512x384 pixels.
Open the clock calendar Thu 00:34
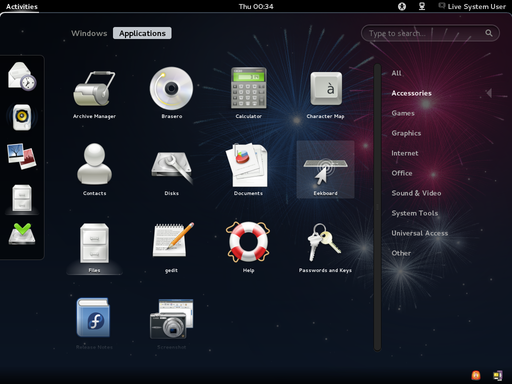[256, 6]
